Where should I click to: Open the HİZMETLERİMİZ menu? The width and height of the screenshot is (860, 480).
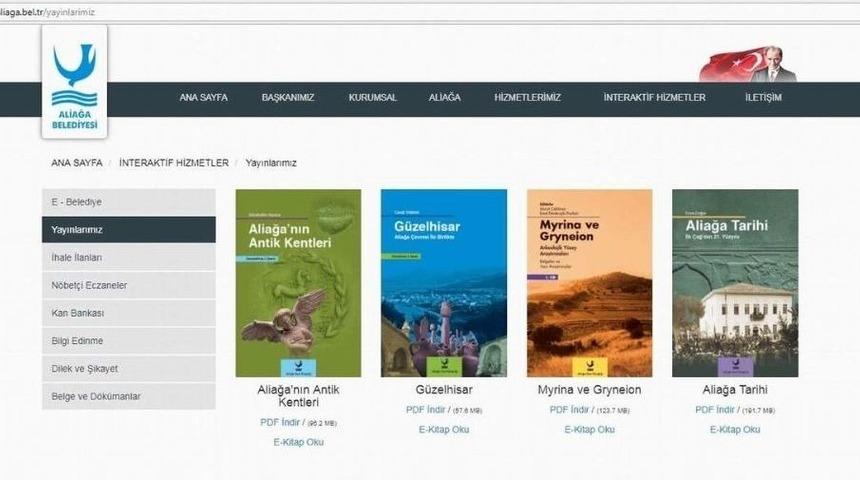coord(527,98)
